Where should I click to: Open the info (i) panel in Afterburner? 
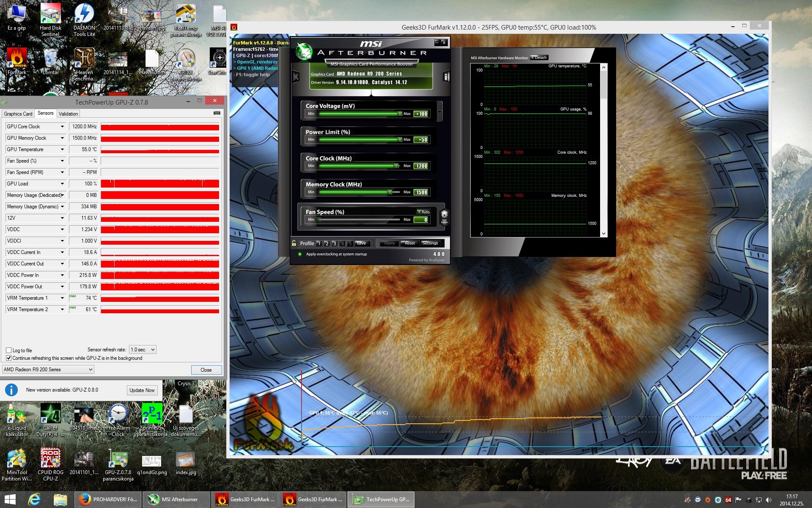pyautogui.click(x=446, y=77)
